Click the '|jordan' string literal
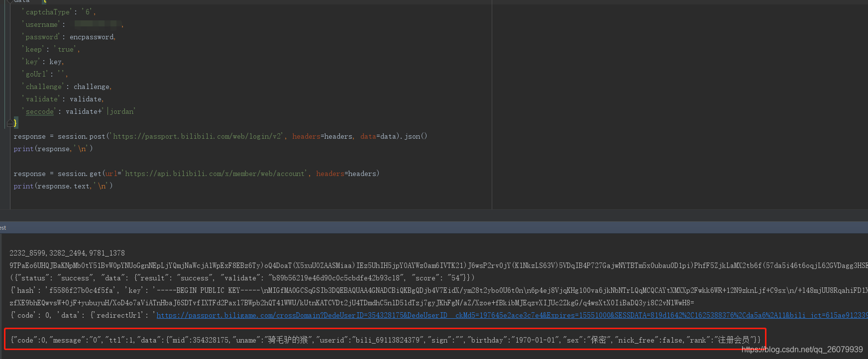868x359 pixels. (x=119, y=111)
